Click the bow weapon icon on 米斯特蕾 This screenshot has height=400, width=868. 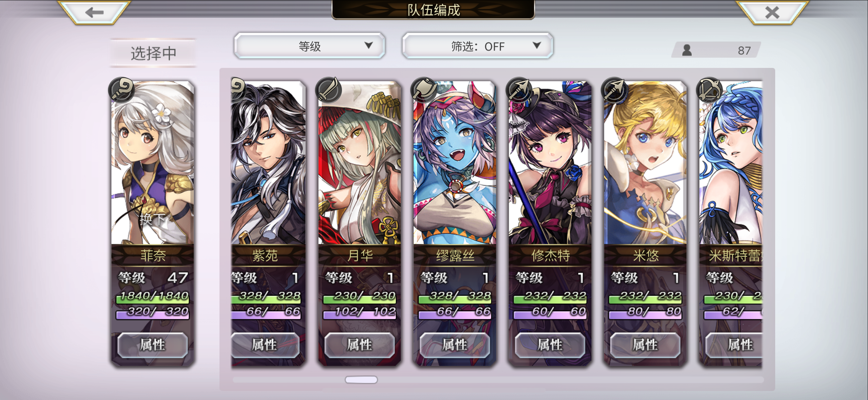pyautogui.click(x=709, y=90)
